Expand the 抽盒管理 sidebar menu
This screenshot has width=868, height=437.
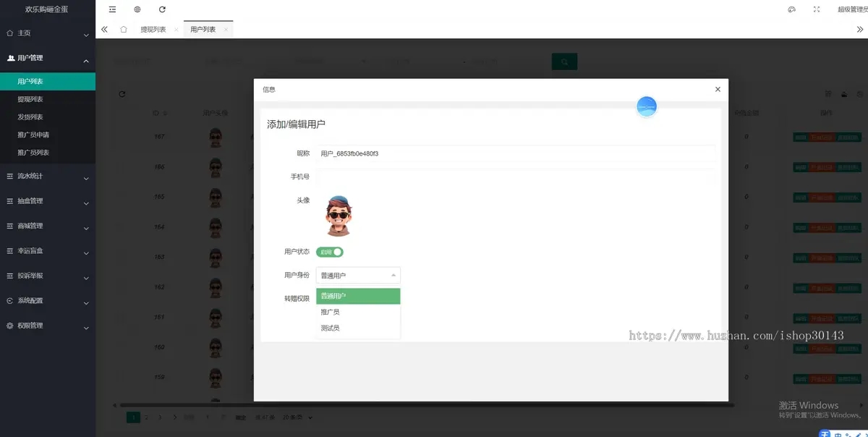tap(48, 200)
